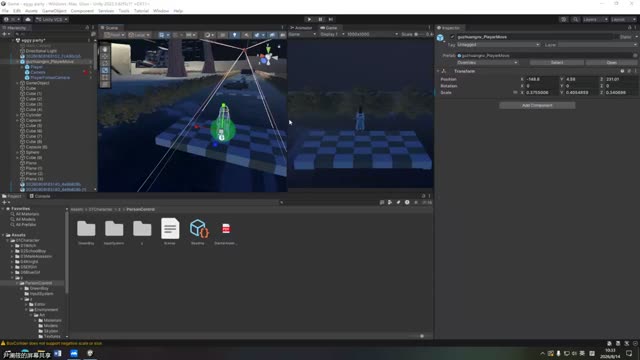Click the undo history icon in toolbar
The image size is (640, 360).
click(563, 19)
